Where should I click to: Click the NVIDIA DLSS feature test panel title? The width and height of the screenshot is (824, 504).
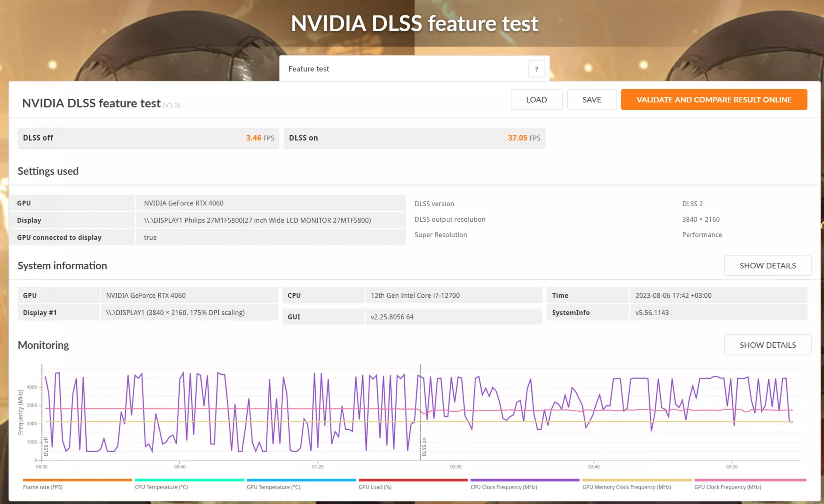click(91, 103)
